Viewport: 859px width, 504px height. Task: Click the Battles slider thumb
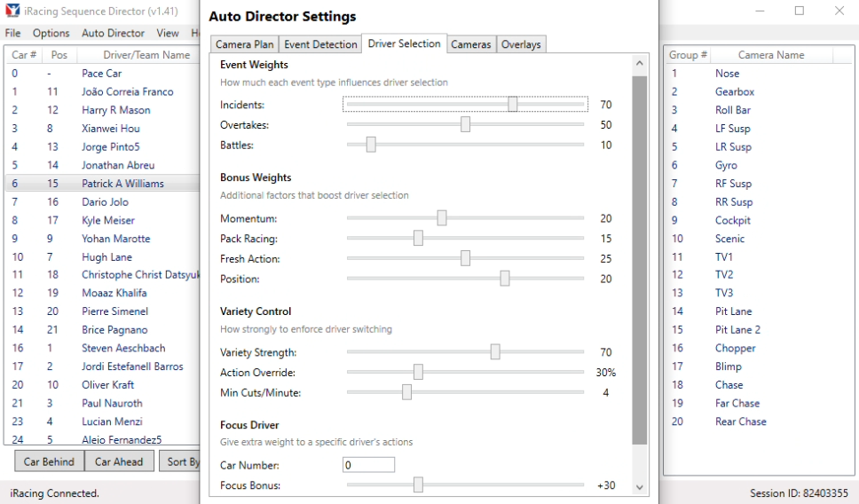click(x=371, y=145)
